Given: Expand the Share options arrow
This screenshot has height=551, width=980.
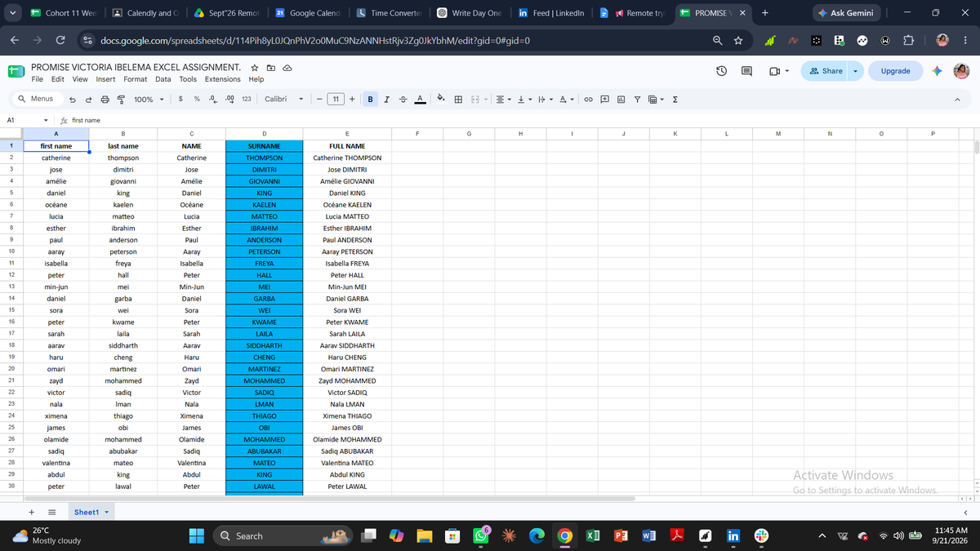Looking at the screenshot, I should coord(856,71).
